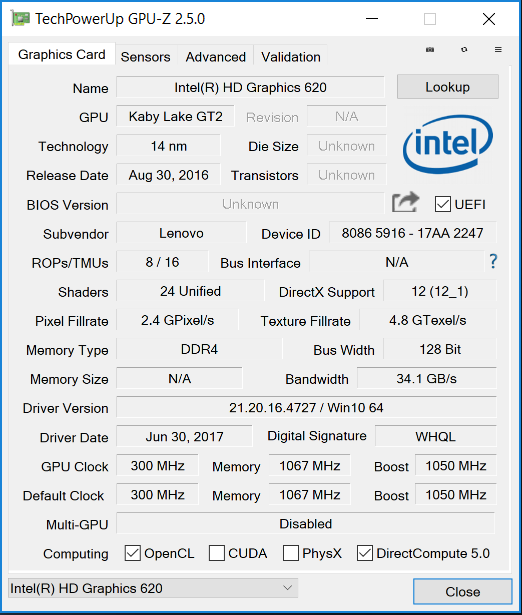The height and width of the screenshot is (615, 522).
Task: Enable the CUDA checkbox
Action: coord(216,553)
